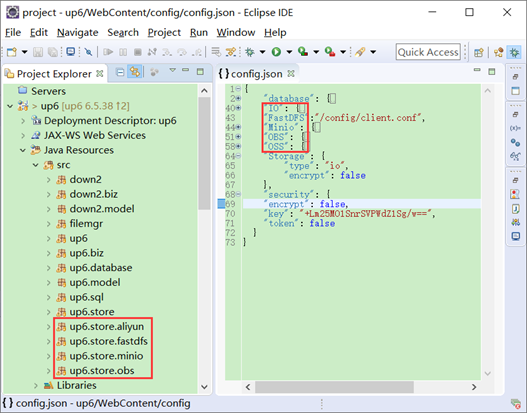The width and height of the screenshot is (527, 413).
Task: Toggle Link with Editor in Project Explorer
Action: click(134, 72)
